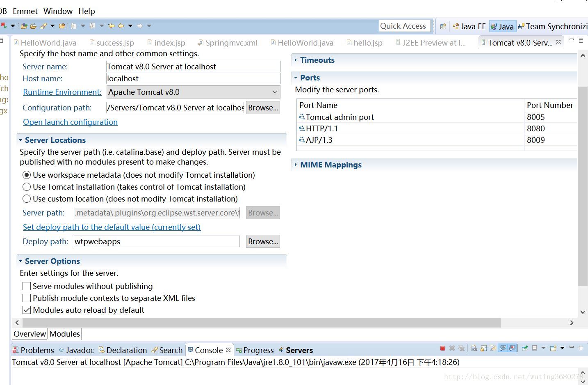Maximize the editor area

[x=581, y=41]
